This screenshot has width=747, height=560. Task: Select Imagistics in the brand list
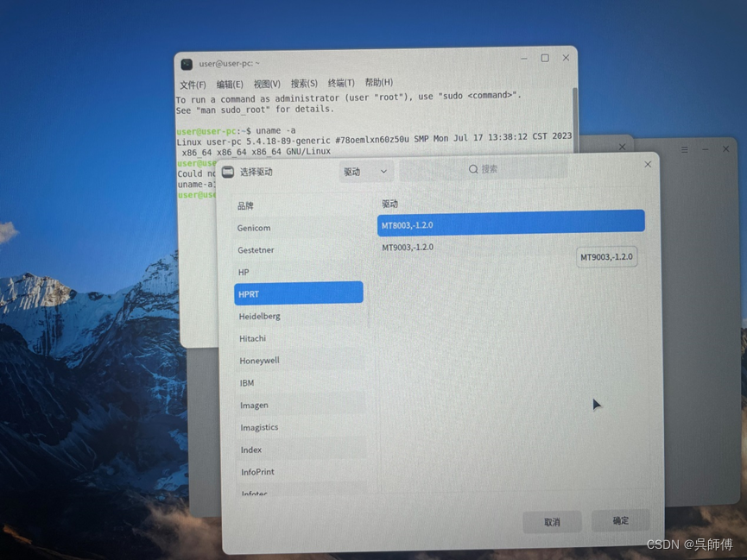[301, 427]
